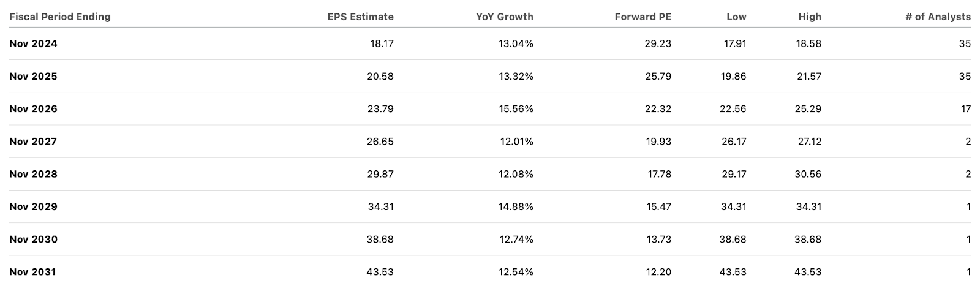Image resolution: width=980 pixels, height=283 pixels.
Task: Click the 30.56 High estimate cell
Action: coord(808,174)
